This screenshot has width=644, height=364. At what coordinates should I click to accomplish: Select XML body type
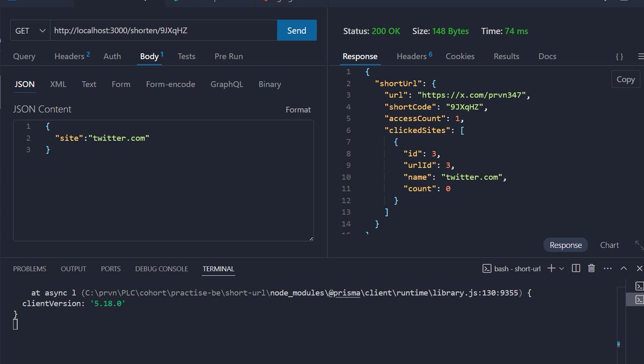point(58,84)
